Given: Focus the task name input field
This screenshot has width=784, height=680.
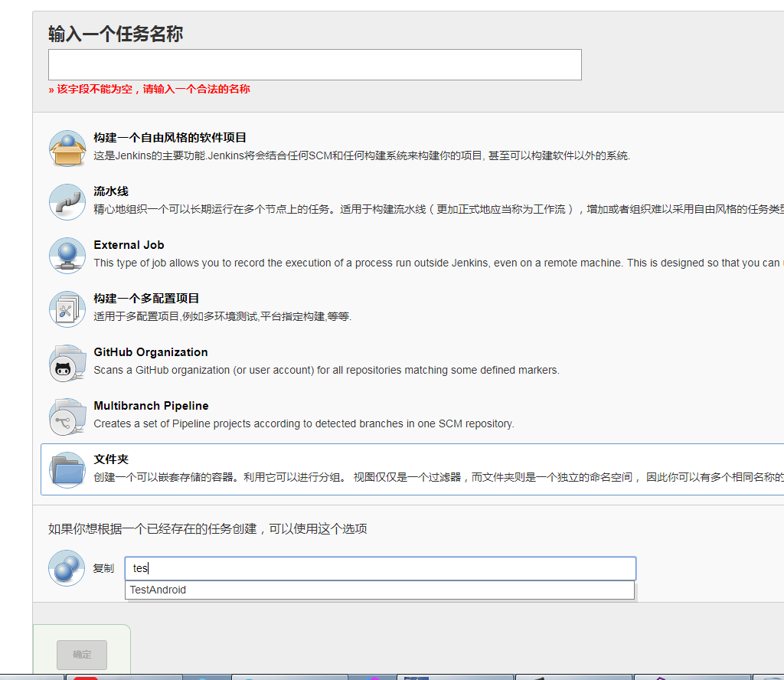Looking at the screenshot, I should (x=315, y=64).
